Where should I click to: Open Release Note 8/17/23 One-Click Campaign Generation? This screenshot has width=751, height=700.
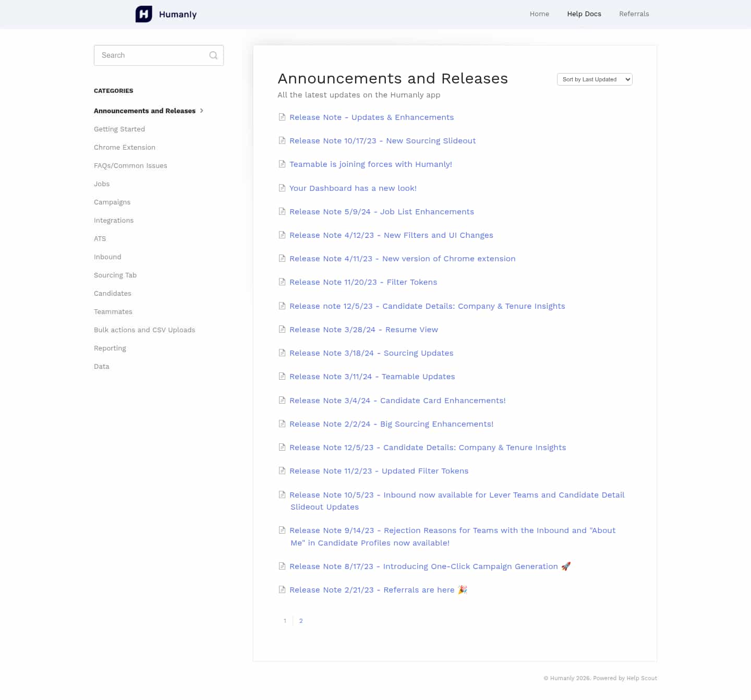click(x=430, y=566)
